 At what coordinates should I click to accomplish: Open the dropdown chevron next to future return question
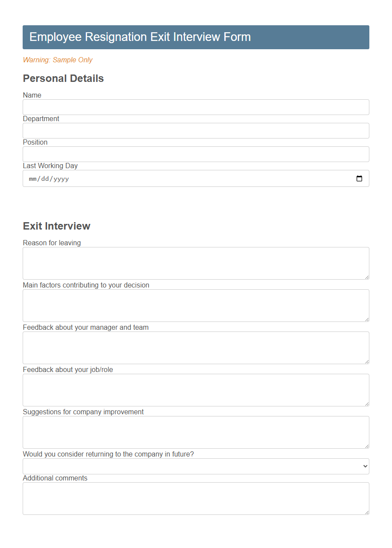pyautogui.click(x=363, y=466)
